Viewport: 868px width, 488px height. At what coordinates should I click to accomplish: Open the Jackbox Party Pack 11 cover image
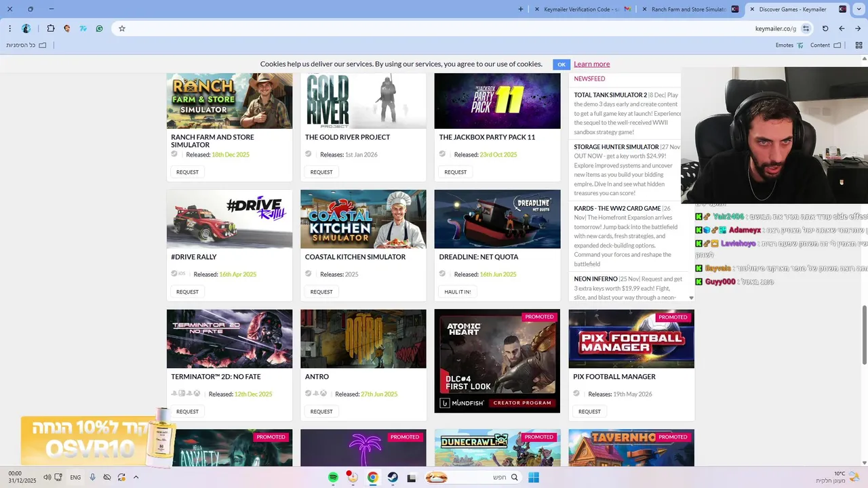point(498,101)
